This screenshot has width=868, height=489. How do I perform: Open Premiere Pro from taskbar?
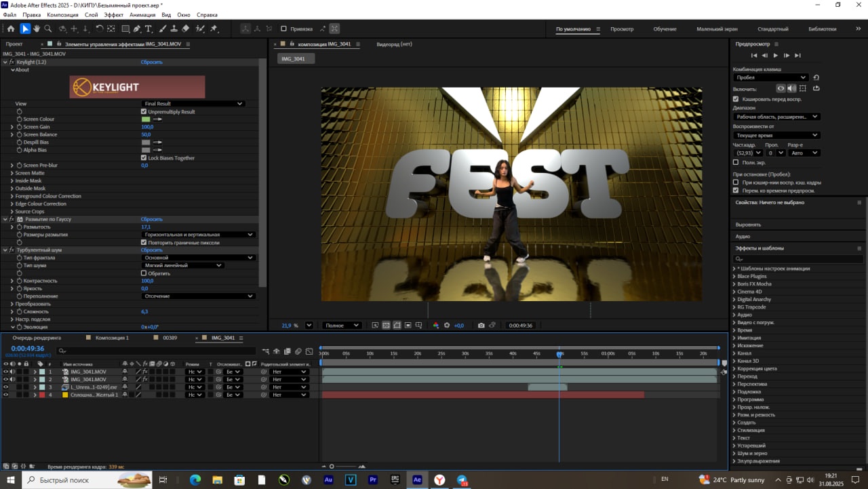click(373, 480)
